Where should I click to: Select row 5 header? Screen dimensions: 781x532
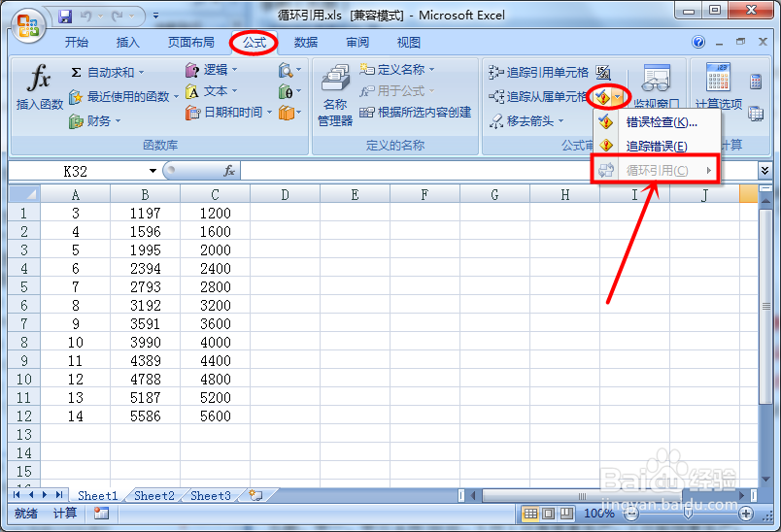pos(24,287)
